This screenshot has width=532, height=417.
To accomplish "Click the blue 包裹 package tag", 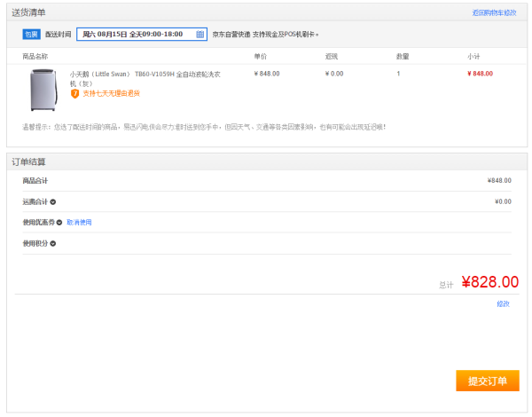I will click(31, 35).
